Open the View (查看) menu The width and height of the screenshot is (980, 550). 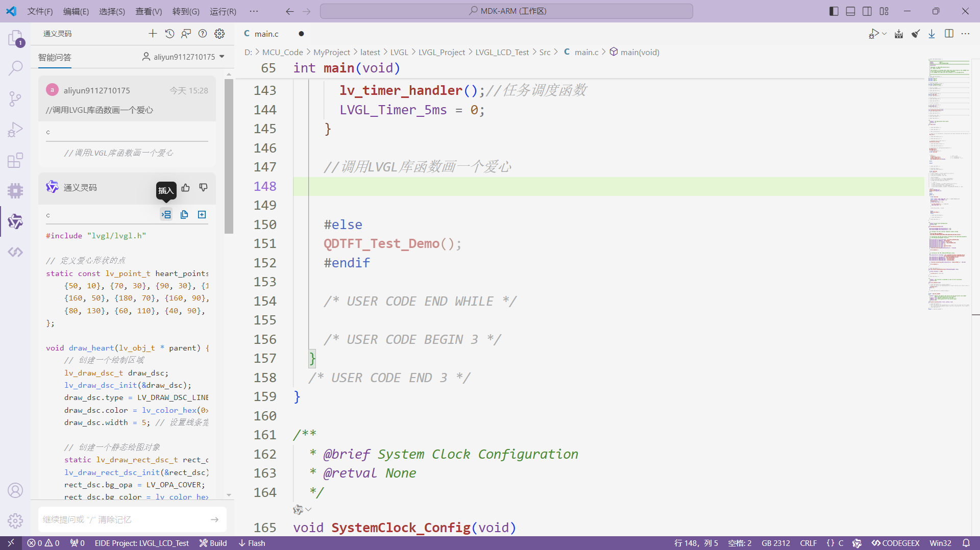[x=149, y=11]
